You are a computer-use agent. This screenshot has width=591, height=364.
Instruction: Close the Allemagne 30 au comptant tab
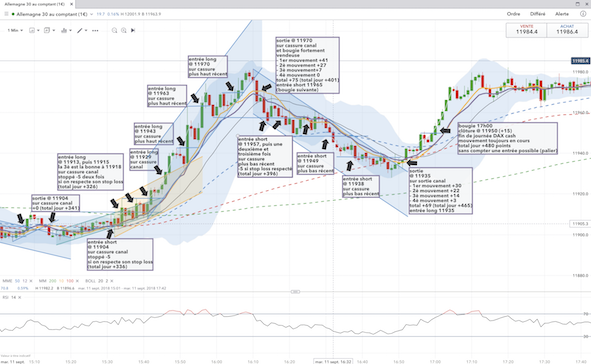pyautogui.click(x=72, y=4)
